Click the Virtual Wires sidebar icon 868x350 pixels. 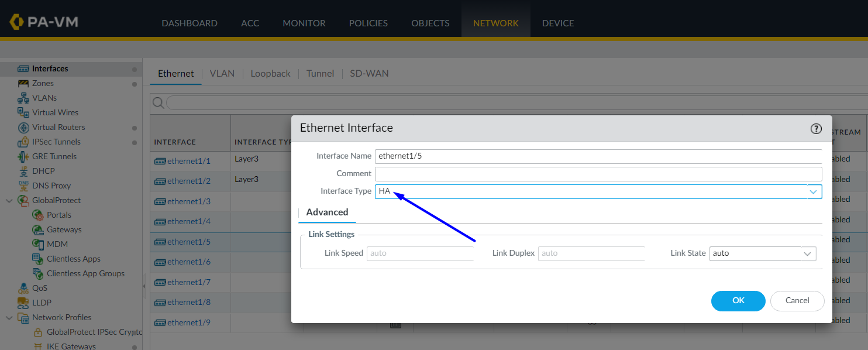[x=25, y=112]
